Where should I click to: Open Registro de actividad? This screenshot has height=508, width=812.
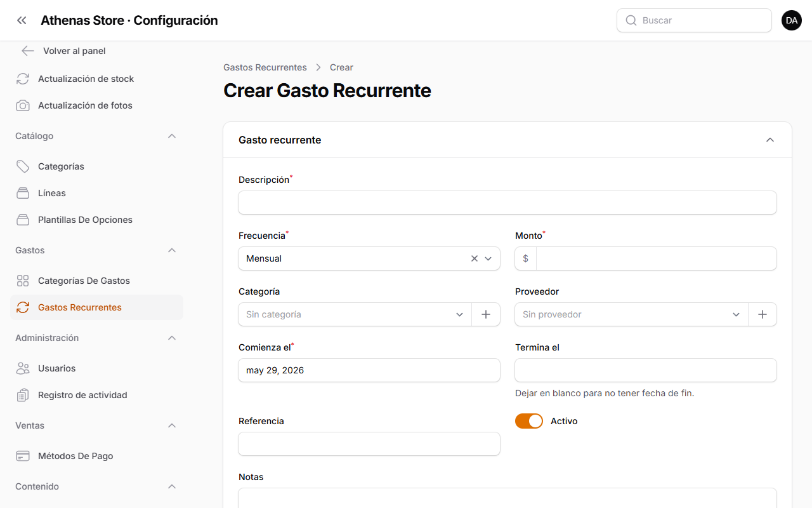[x=96, y=395]
